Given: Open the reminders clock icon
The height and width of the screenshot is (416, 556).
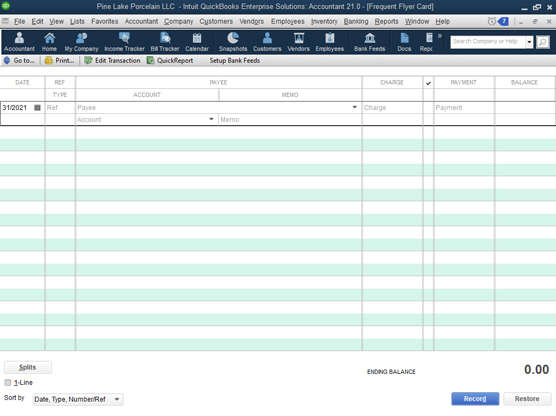Looking at the screenshot, I should coord(492,22).
